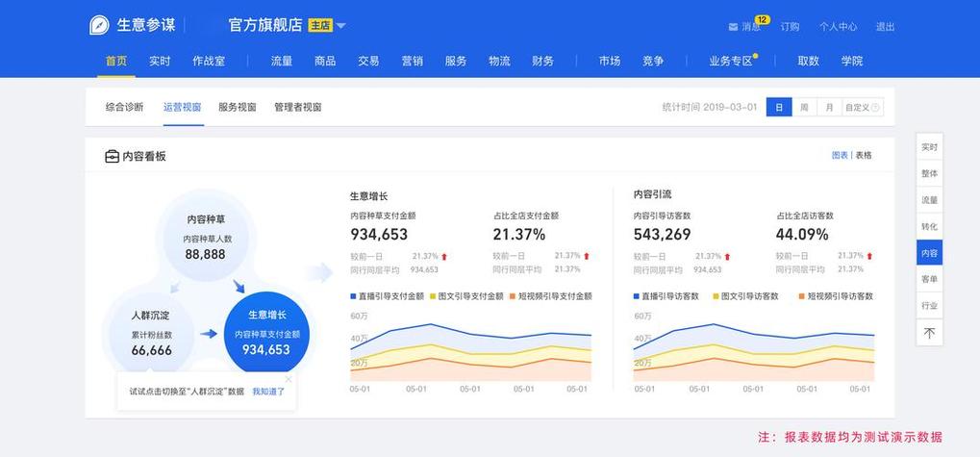Open the 商品 navigation tab
Viewport: 980px width, 457px height.
coord(325,62)
